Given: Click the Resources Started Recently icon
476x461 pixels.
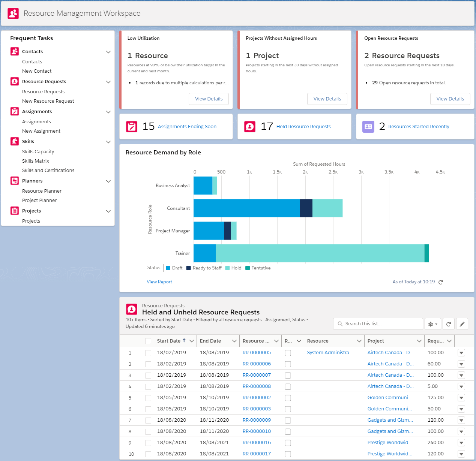Looking at the screenshot, I should 368,127.
